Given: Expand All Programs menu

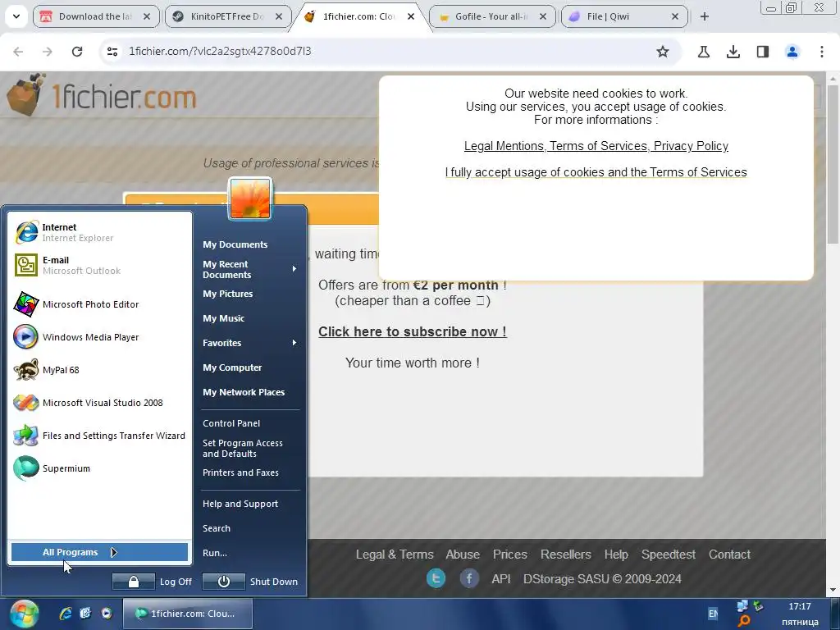Looking at the screenshot, I should [99, 552].
